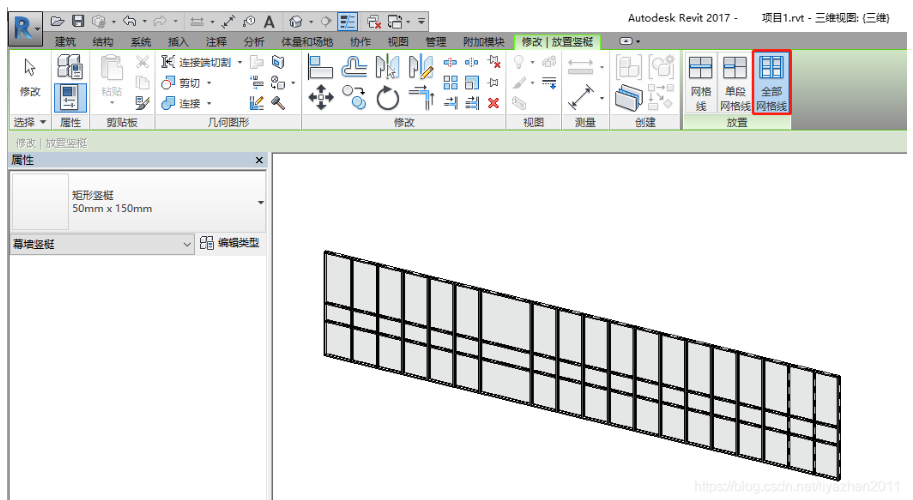Open the 剪切 dropdown arrow
The height and width of the screenshot is (500, 913).
click(209, 83)
